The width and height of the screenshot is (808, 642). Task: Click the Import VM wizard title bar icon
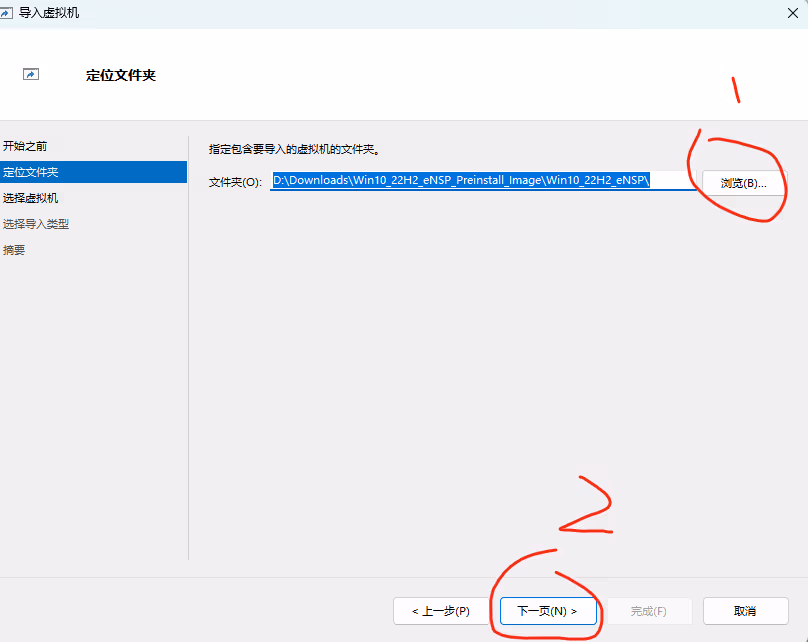point(8,12)
